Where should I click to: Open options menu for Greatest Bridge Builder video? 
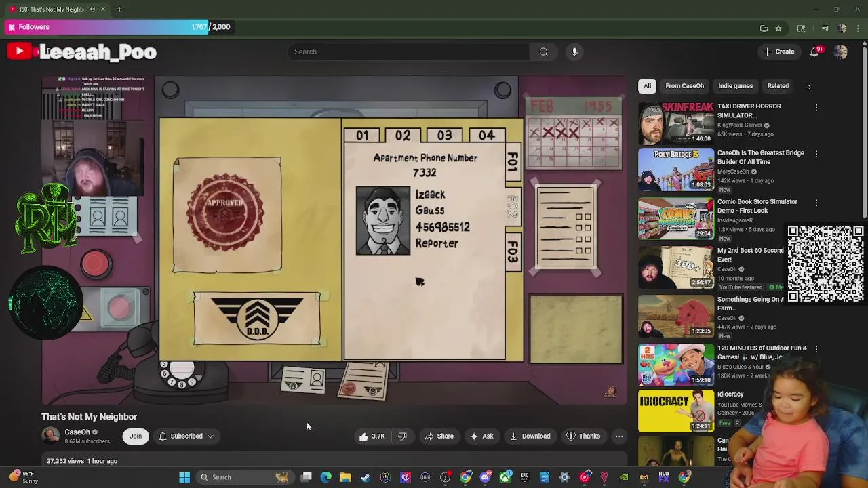click(x=816, y=154)
